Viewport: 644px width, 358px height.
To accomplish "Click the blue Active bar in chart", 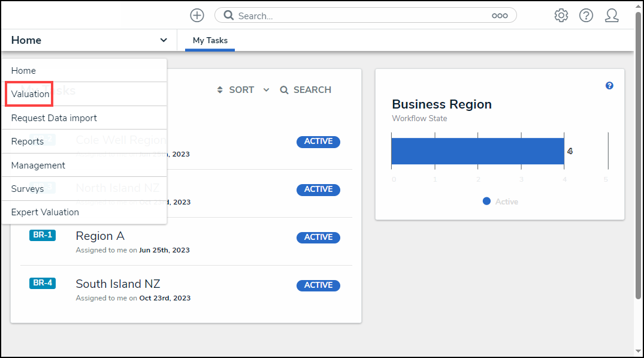I will [x=477, y=151].
